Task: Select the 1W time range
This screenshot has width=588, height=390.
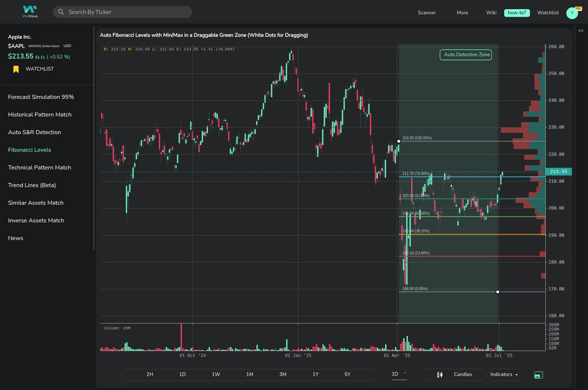Action: pyautogui.click(x=216, y=374)
